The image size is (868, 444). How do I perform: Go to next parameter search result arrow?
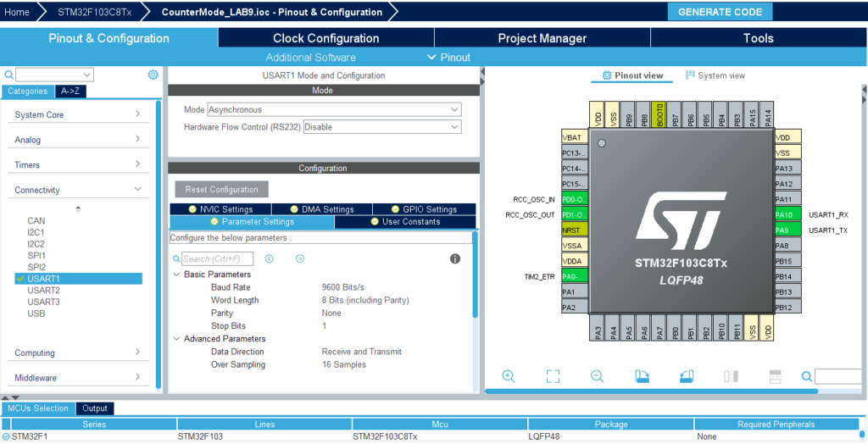pyautogui.click(x=300, y=258)
